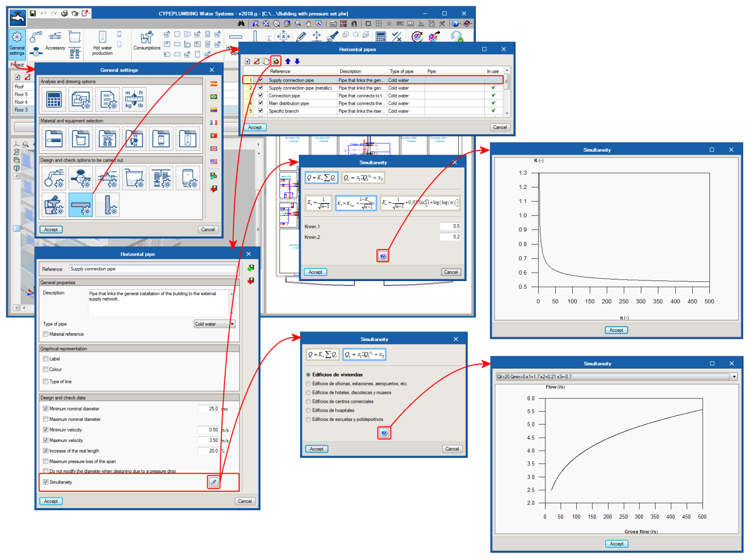Click the Knmin,1 value input field
Screen dimensions: 752x560
(x=450, y=226)
